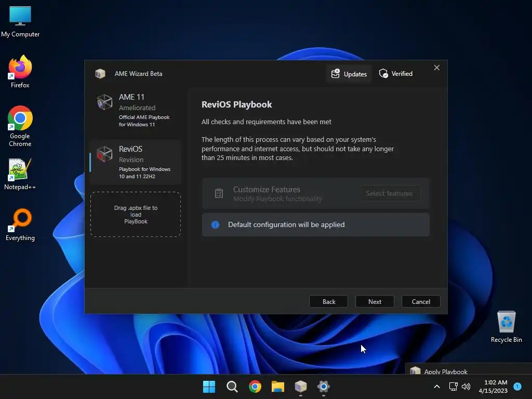The width and height of the screenshot is (532, 399).
Task: Click All checks and requirements text
Action: pos(267,122)
